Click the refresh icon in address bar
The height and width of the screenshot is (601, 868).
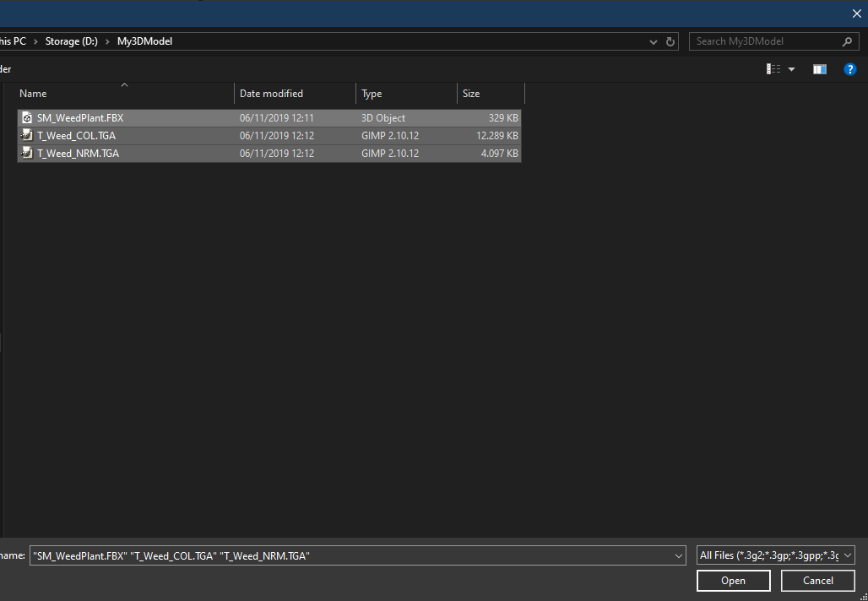(x=670, y=41)
